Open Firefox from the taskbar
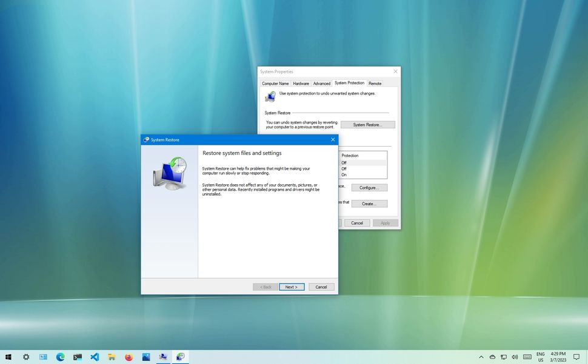Image resolution: width=588 pixels, height=364 pixels. click(x=128, y=357)
